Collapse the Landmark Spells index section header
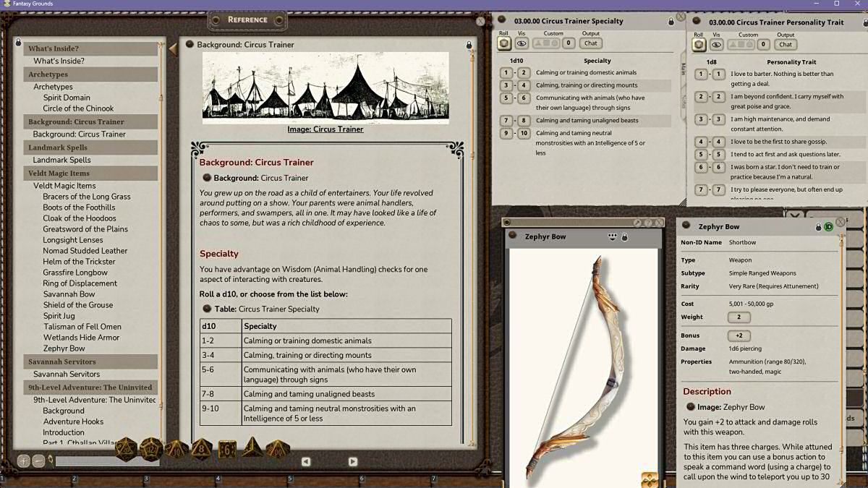 pyautogui.click(x=91, y=147)
